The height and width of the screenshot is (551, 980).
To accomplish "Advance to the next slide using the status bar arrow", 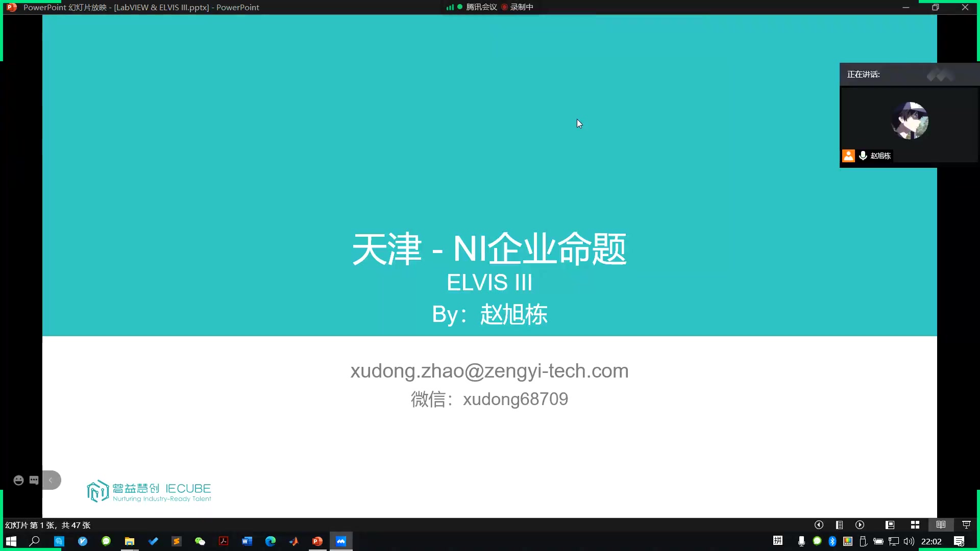I will click(x=860, y=525).
